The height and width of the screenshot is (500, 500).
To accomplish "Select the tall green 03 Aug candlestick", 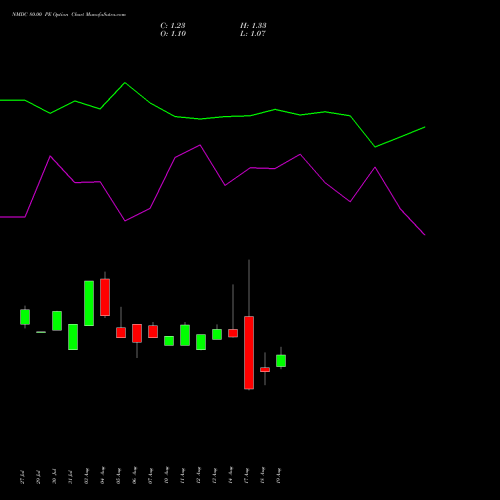I will (x=89, y=303).
